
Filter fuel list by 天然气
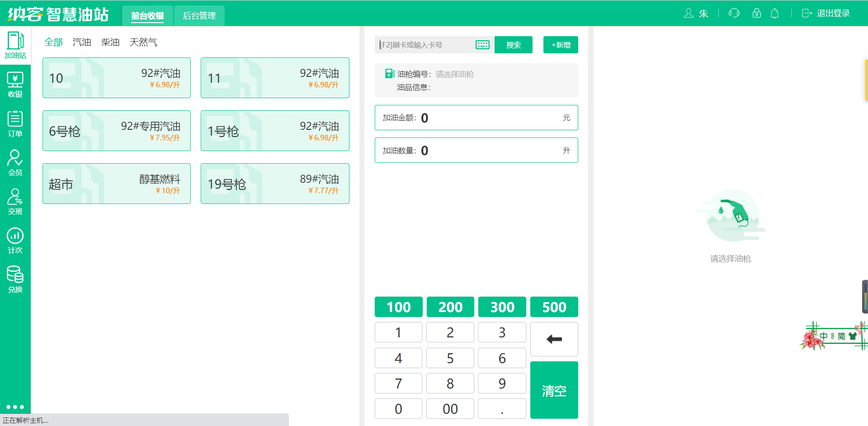pyautogui.click(x=143, y=42)
